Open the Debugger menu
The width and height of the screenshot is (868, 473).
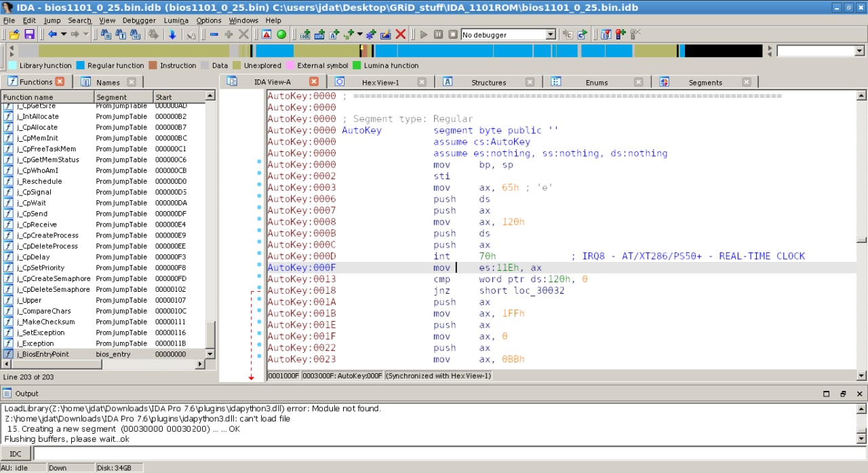139,20
